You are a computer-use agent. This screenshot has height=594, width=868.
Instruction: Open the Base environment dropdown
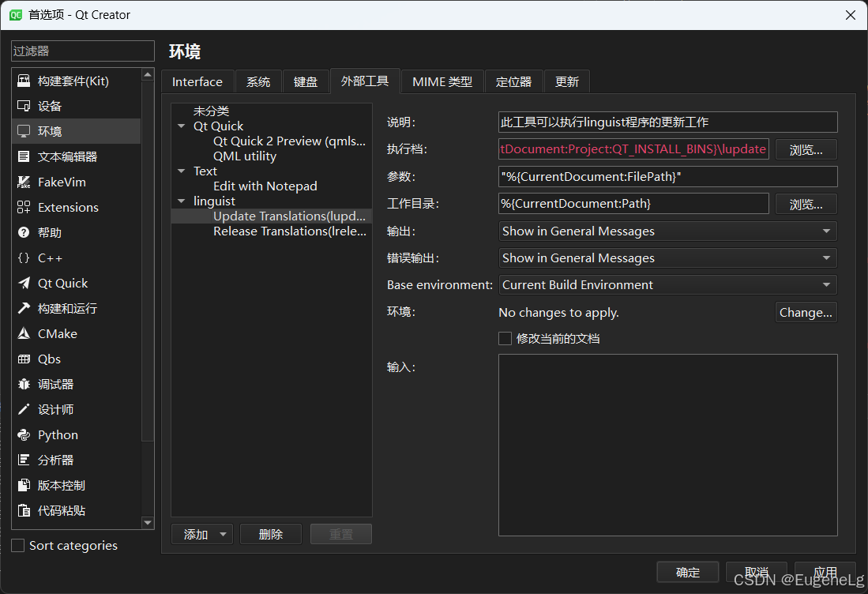coord(667,284)
